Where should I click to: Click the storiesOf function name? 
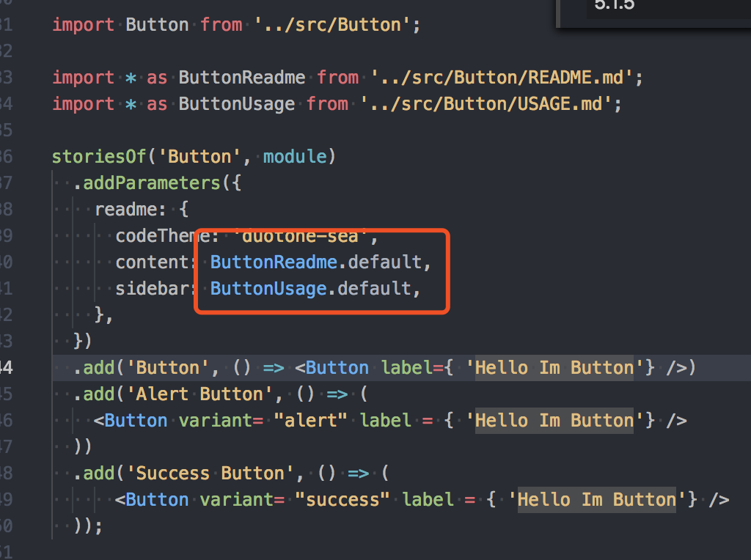[99, 157]
